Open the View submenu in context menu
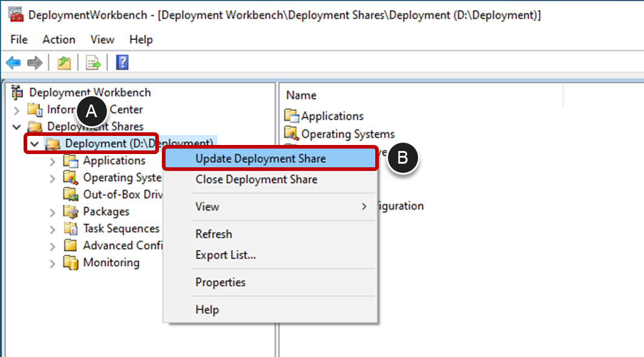Viewport: 644px width, 357px height. [x=207, y=207]
